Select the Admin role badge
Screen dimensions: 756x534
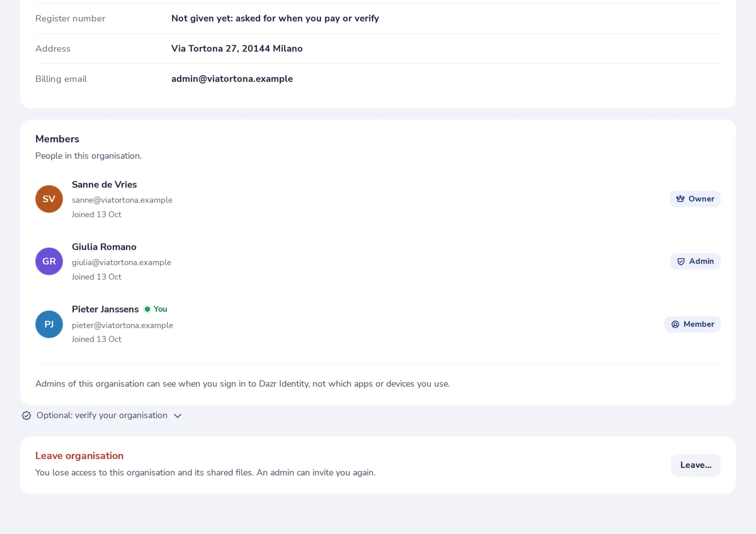696,261
